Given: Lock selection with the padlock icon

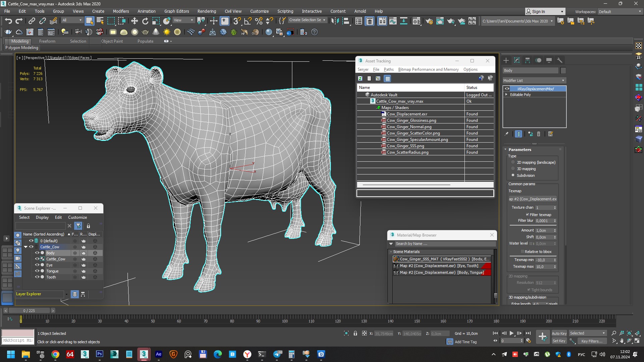Looking at the screenshot, I should coord(355,333).
